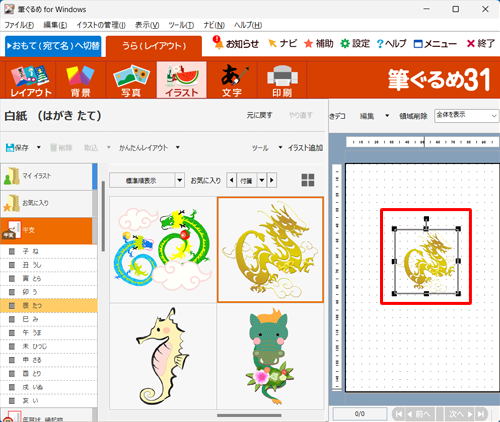This screenshot has height=422, width=500.
Task: Click the ナビ arrow icon
Action: (272, 43)
